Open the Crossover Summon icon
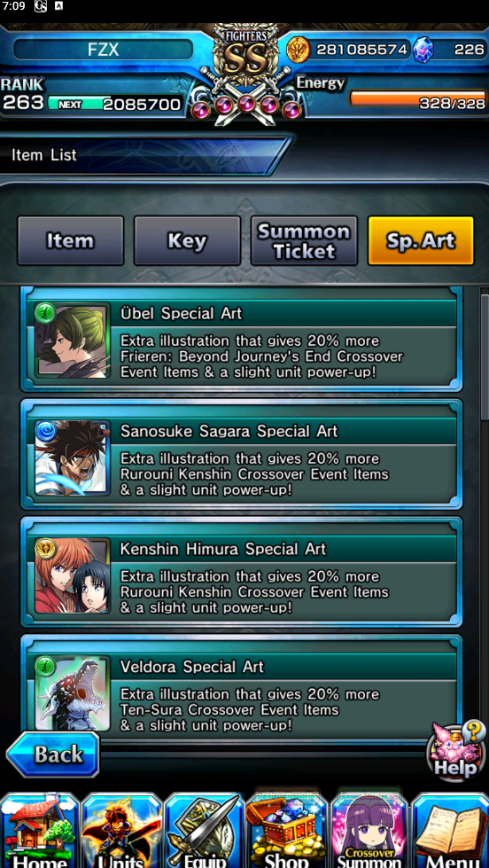 pos(369,831)
